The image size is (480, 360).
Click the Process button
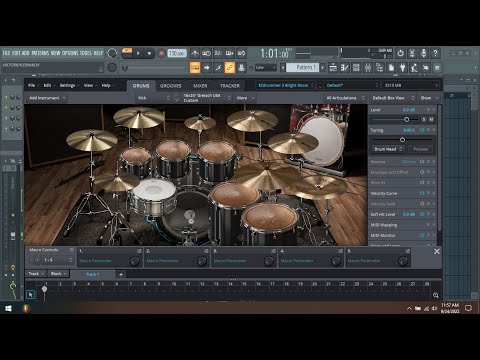point(420,149)
